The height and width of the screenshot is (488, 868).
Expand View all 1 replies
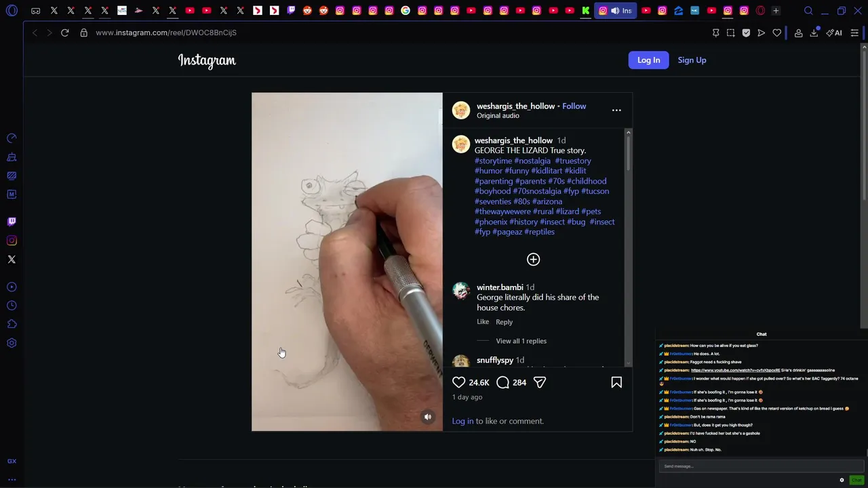pyautogui.click(x=521, y=341)
